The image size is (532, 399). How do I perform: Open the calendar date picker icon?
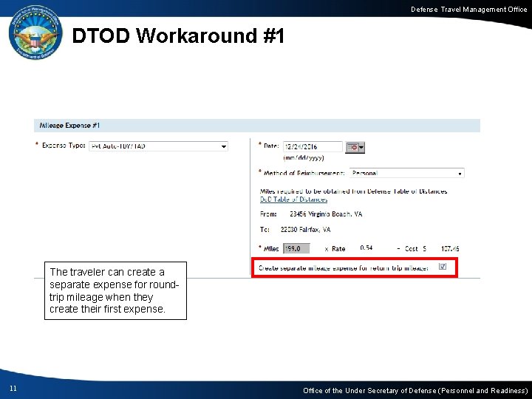click(355, 148)
